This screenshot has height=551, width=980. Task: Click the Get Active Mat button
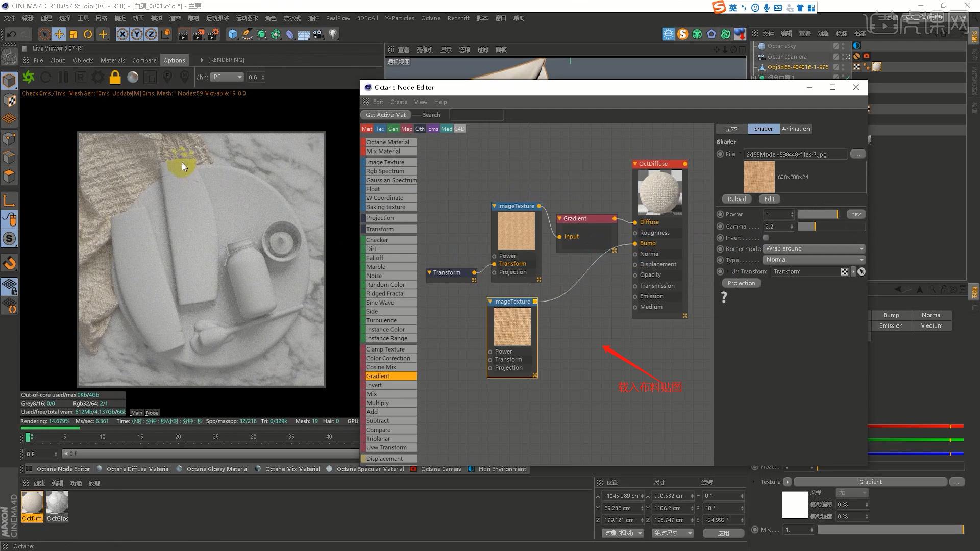[385, 115]
